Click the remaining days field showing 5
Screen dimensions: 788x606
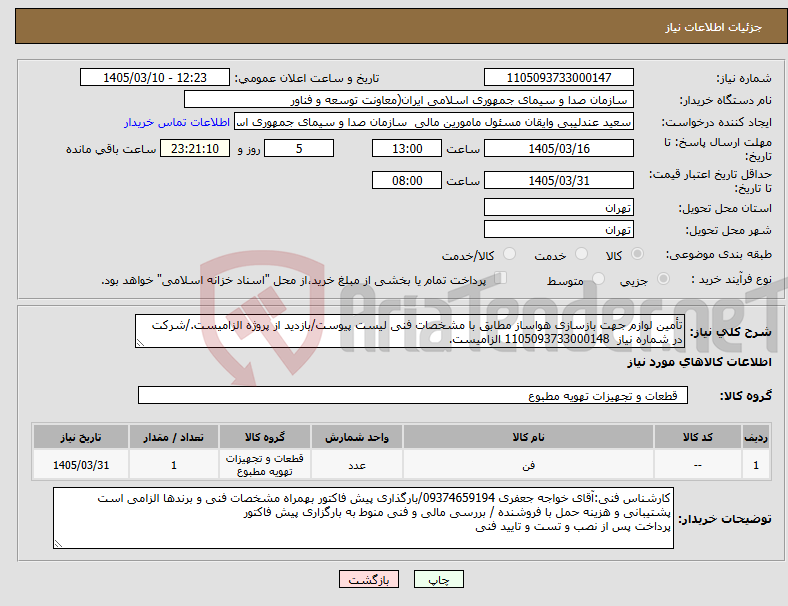pyautogui.click(x=299, y=148)
